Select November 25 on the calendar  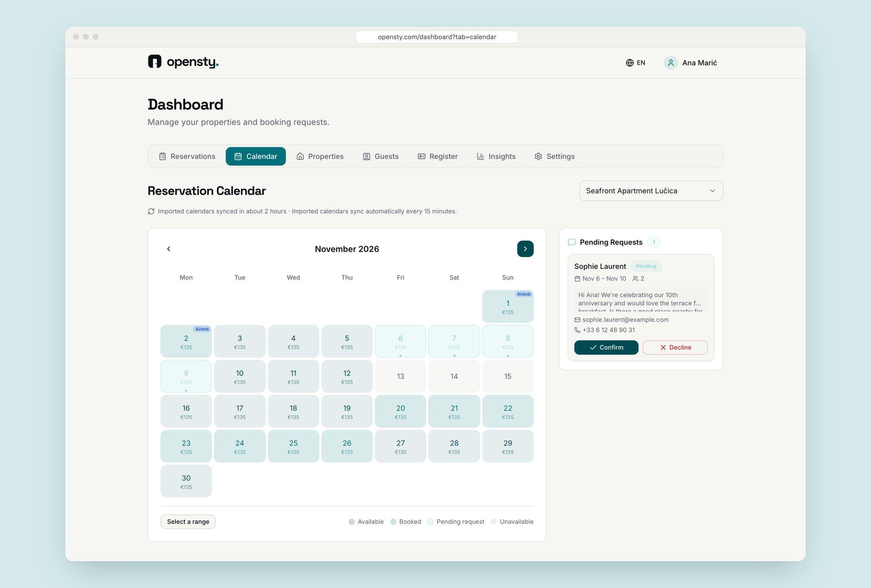click(293, 446)
